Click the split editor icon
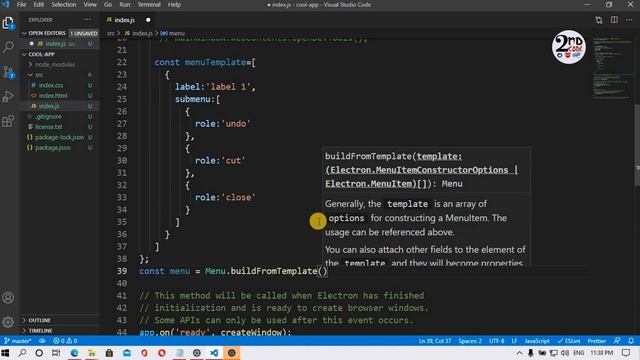The width and height of the screenshot is (640, 360). pyautogui.click(x=614, y=20)
